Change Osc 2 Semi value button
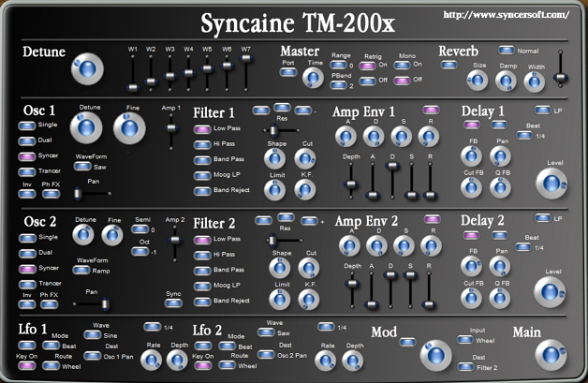 [140, 228]
